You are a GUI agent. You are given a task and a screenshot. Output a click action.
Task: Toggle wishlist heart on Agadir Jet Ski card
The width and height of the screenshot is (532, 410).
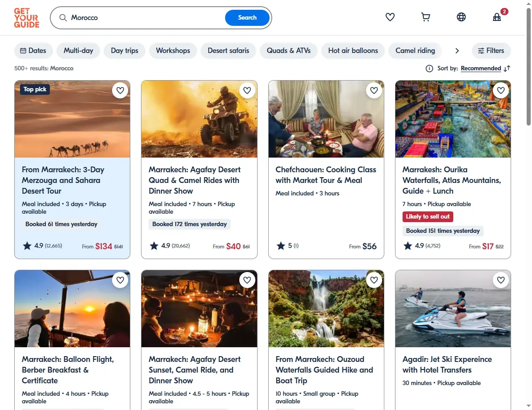pyautogui.click(x=501, y=280)
